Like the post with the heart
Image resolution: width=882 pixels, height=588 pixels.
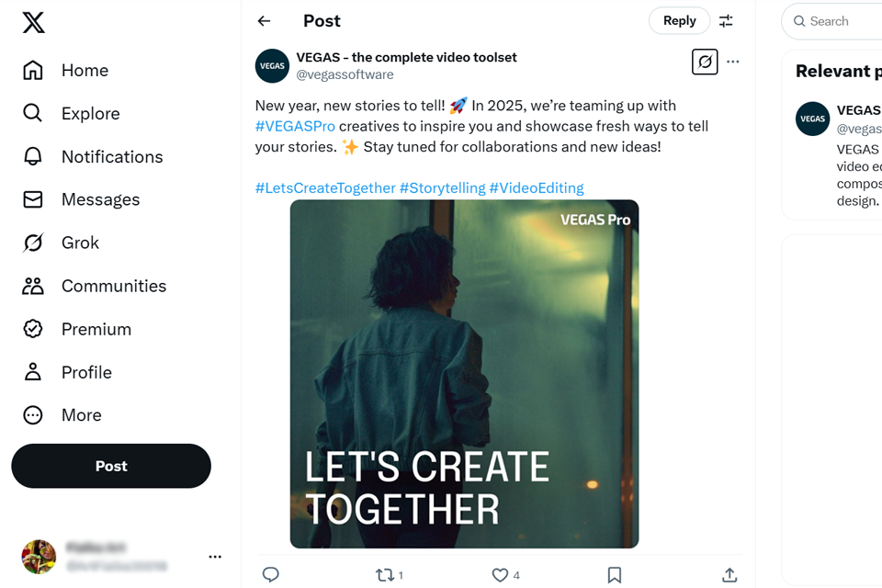(500, 575)
